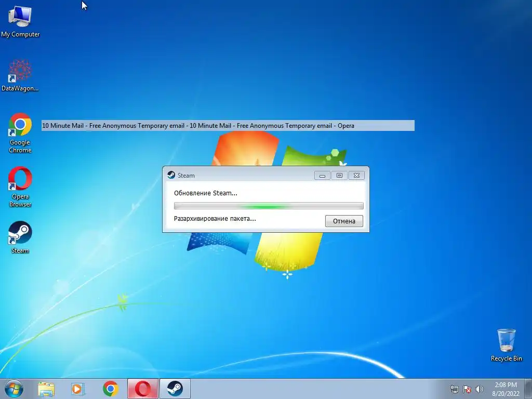
Task: Click the Show Desktop strip beside the clock
Action: 528,389
